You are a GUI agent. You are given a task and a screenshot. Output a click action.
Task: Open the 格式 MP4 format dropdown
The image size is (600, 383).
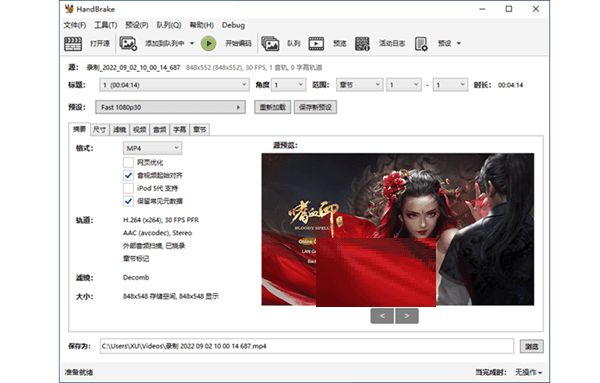click(152, 148)
